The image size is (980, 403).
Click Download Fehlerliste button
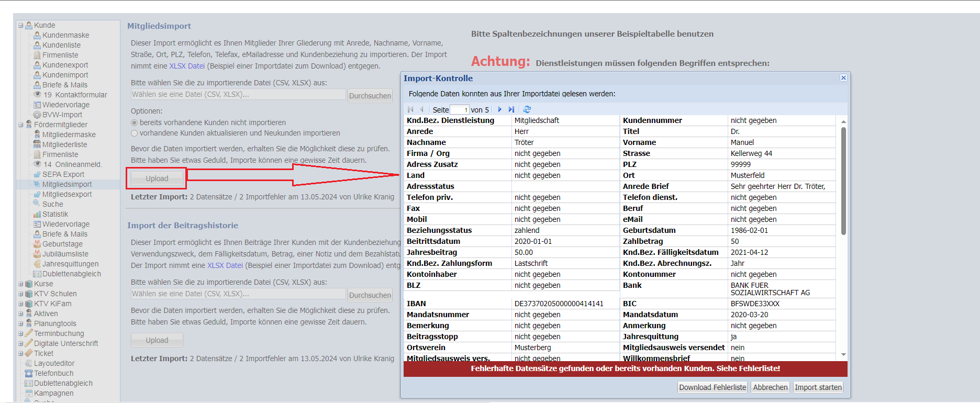pos(712,387)
